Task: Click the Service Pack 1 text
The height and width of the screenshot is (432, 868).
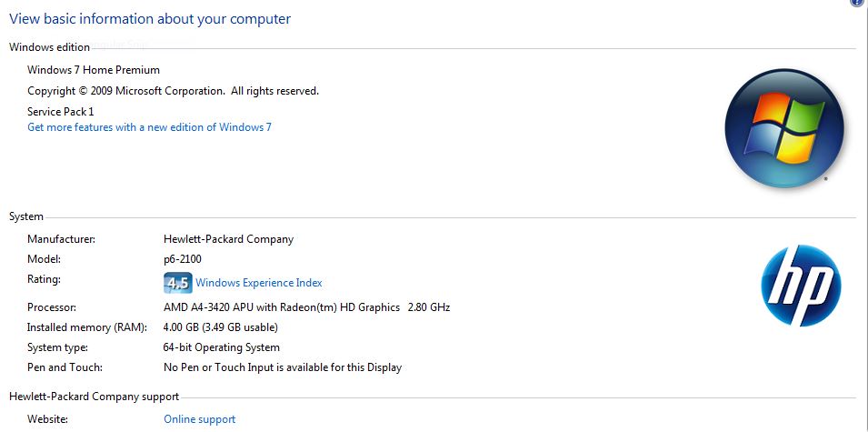Action: coord(60,111)
